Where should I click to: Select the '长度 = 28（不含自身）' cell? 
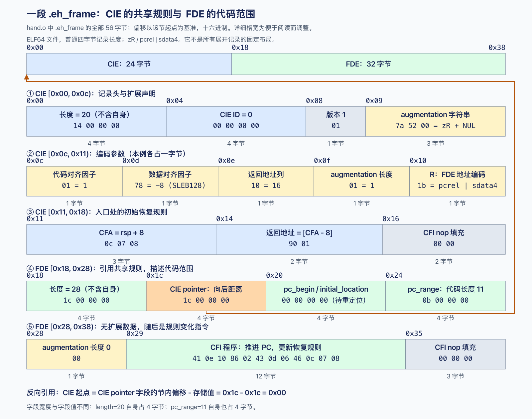(x=86, y=296)
